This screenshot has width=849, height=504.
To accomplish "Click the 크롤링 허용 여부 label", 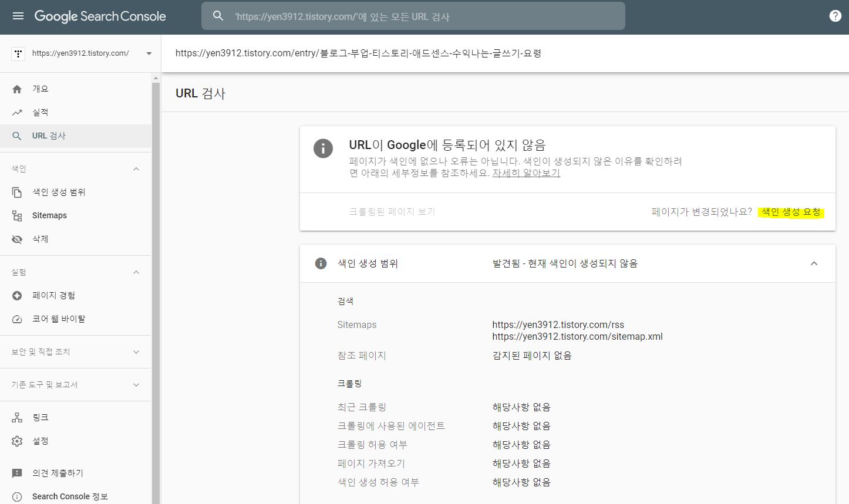I will (x=372, y=445).
